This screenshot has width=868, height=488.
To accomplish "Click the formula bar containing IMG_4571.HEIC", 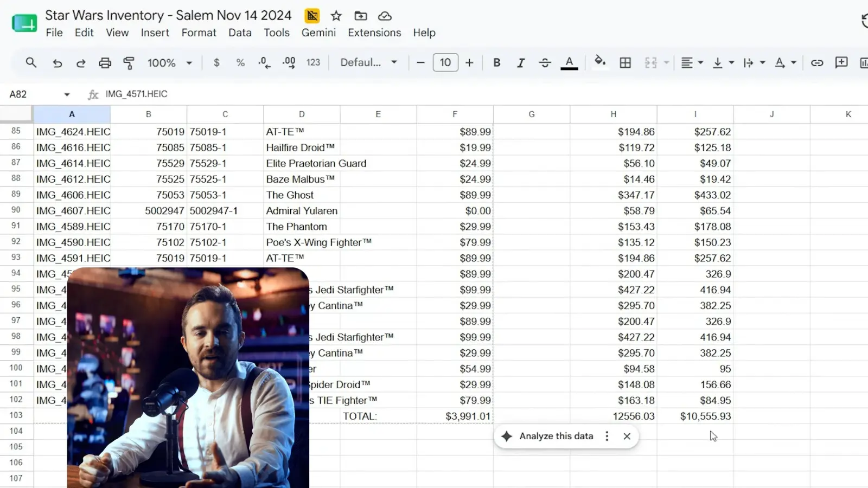I will 483,94.
